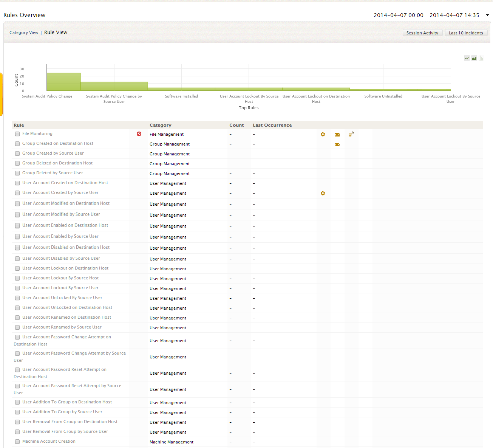Tick the File Monitoring checkbox
Screen dimensions: 493x448
click(17, 134)
